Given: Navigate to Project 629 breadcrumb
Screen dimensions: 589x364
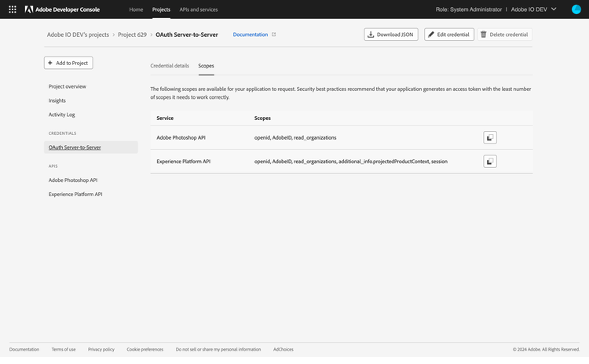Looking at the screenshot, I should [132, 35].
